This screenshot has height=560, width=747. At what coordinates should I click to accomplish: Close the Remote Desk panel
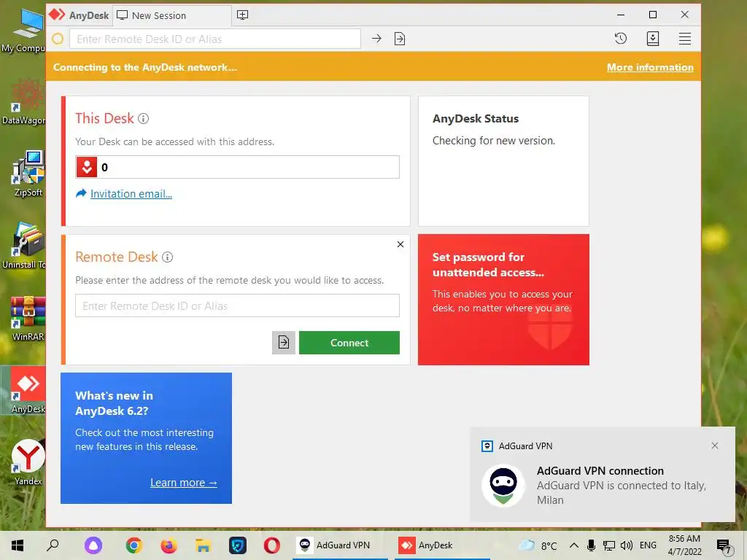pos(400,244)
